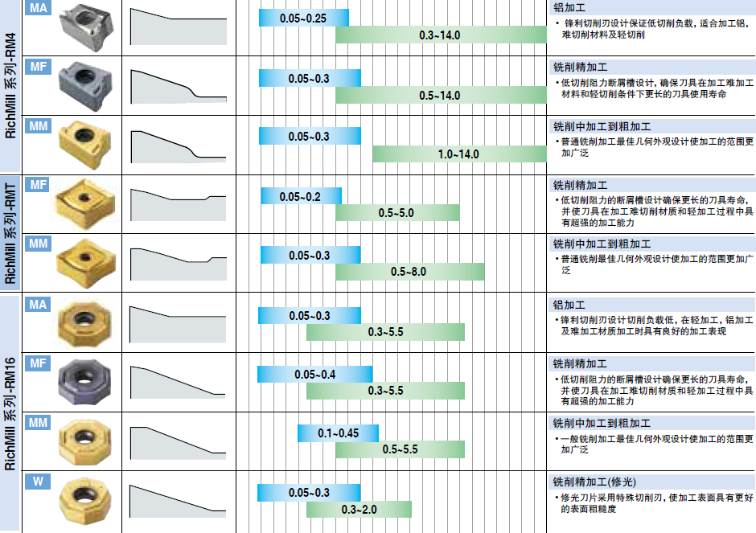The width and height of the screenshot is (756, 533).
Task: Click the green 0.3~2.0 depth bar
Action: click(359, 510)
